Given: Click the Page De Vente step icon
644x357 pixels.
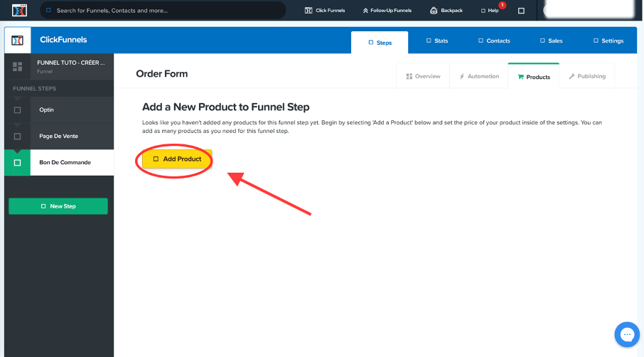Looking at the screenshot, I should [17, 136].
